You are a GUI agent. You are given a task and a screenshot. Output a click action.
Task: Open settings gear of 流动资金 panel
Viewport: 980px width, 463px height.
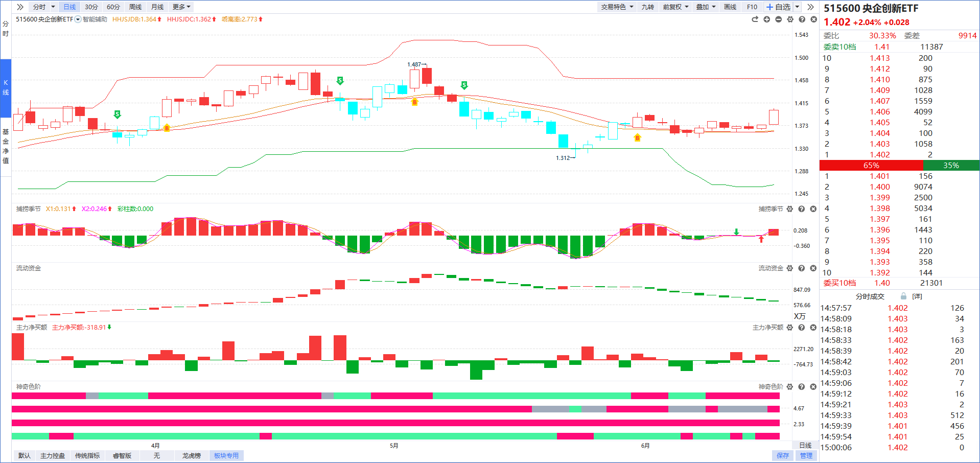click(x=790, y=268)
